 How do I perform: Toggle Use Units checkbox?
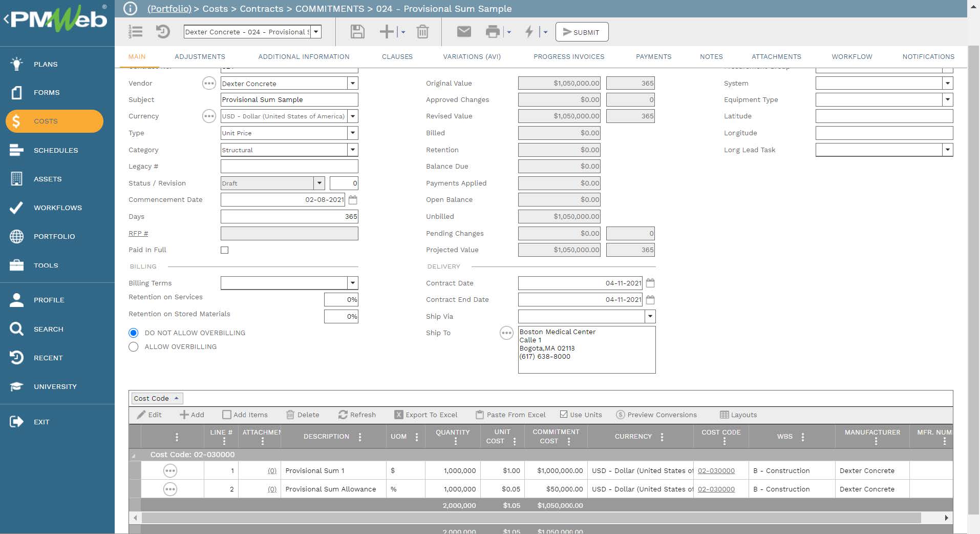coord(564,414)
